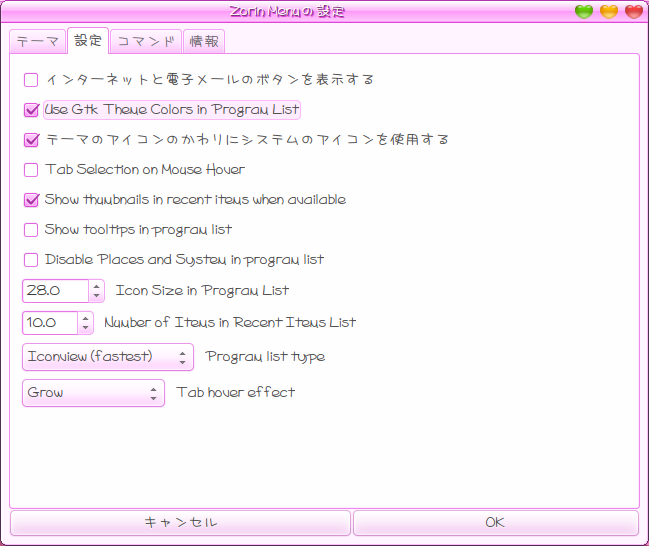Uncheck Use Gtk Theme Colors in Program List
Image resolution: width=649 pixels, height=546 pixels.
(x=31, y=110)
